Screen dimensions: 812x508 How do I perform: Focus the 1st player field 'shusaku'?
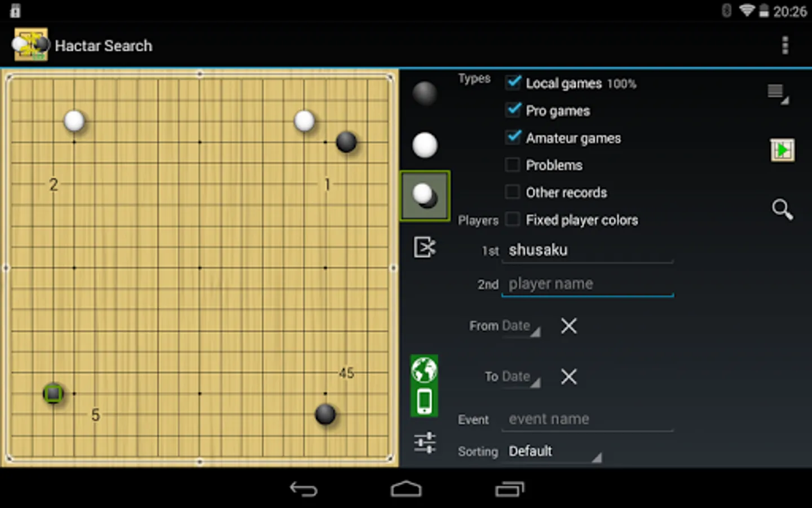coord(588,250)
